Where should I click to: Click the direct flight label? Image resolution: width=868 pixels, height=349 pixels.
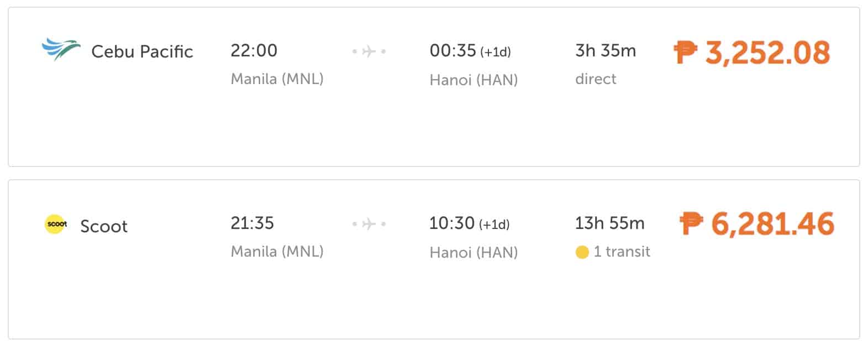pyautogui.click(x=596, y=79)
